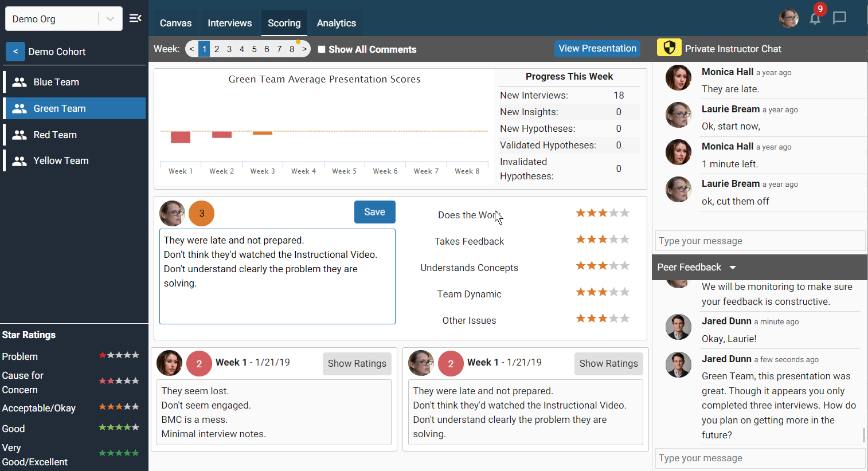Click the orange score 3 badge

pos(201,213)
